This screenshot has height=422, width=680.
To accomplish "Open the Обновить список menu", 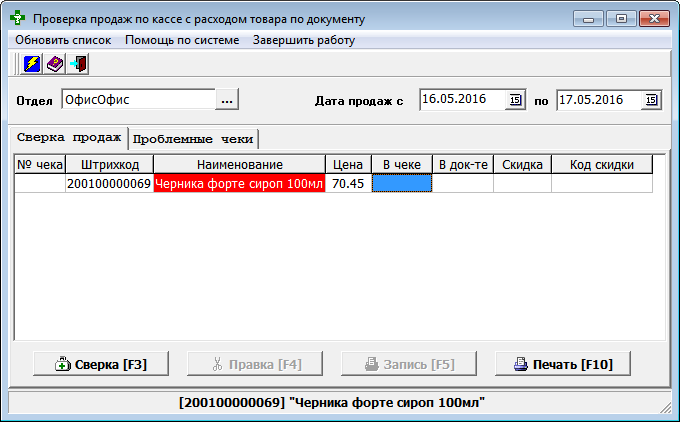I will [x=63, y=40].
